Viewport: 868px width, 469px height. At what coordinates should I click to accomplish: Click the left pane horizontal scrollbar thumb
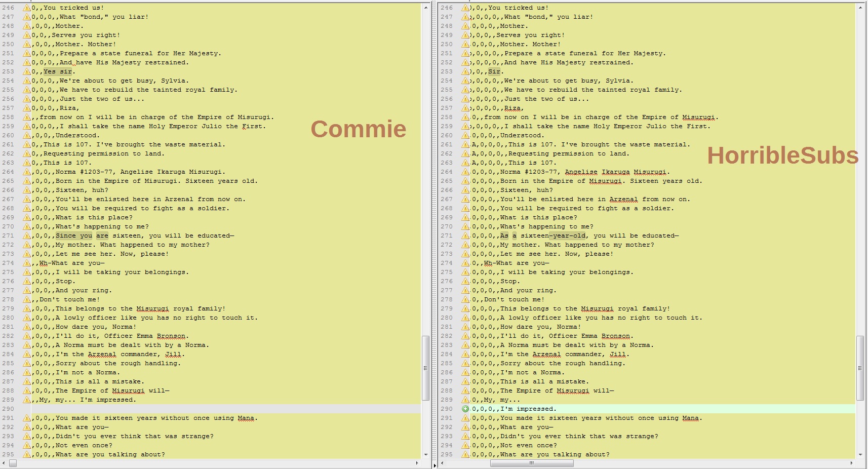click(x=13, y=463)
